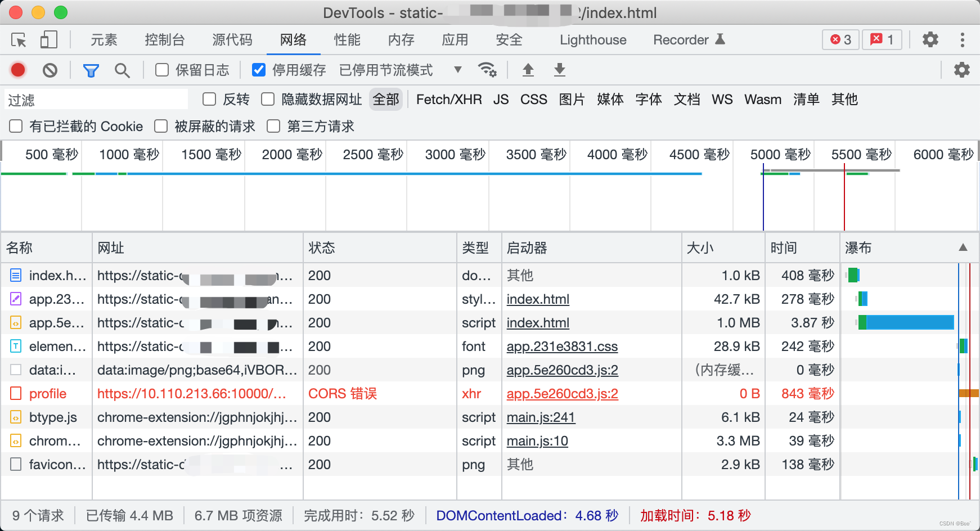Open the three-dot DevTools menu
980x531 pixels.
963,39
